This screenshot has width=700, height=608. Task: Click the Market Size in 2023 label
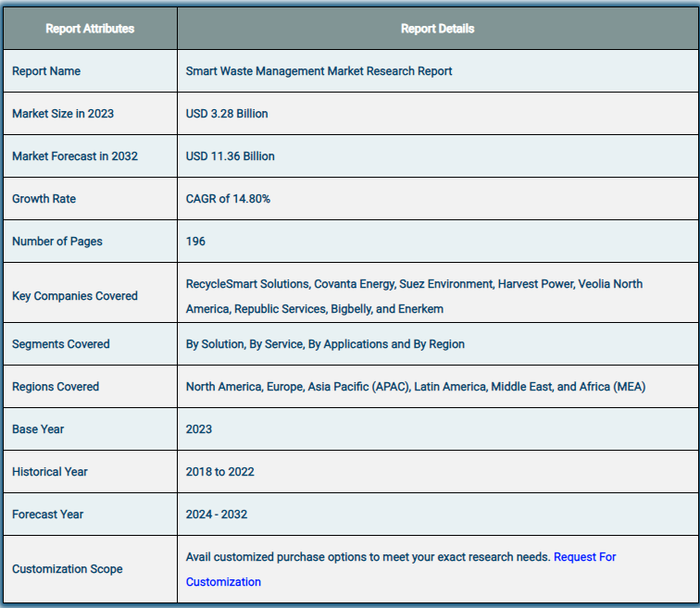click(63, 114)
